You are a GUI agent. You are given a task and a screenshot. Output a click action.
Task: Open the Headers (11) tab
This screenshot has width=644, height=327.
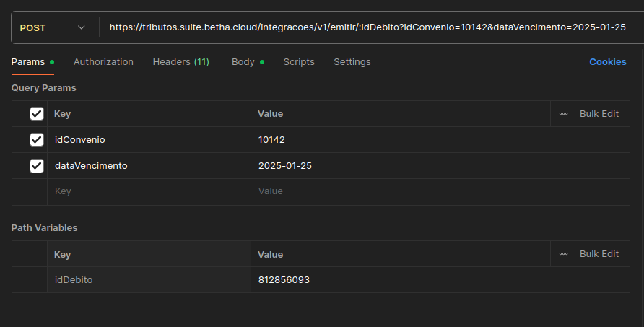(181, 62)
